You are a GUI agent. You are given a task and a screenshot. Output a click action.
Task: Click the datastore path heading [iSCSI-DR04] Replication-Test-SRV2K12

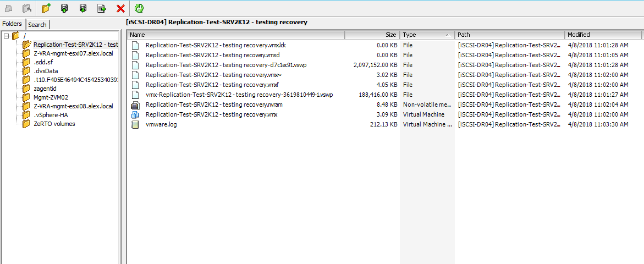[x=217, y=22]
